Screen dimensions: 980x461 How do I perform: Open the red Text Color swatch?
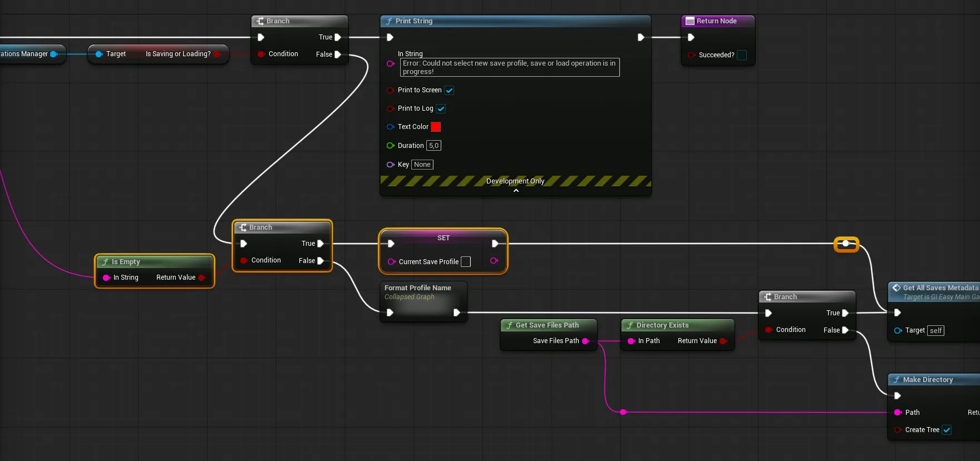point(436,127)
